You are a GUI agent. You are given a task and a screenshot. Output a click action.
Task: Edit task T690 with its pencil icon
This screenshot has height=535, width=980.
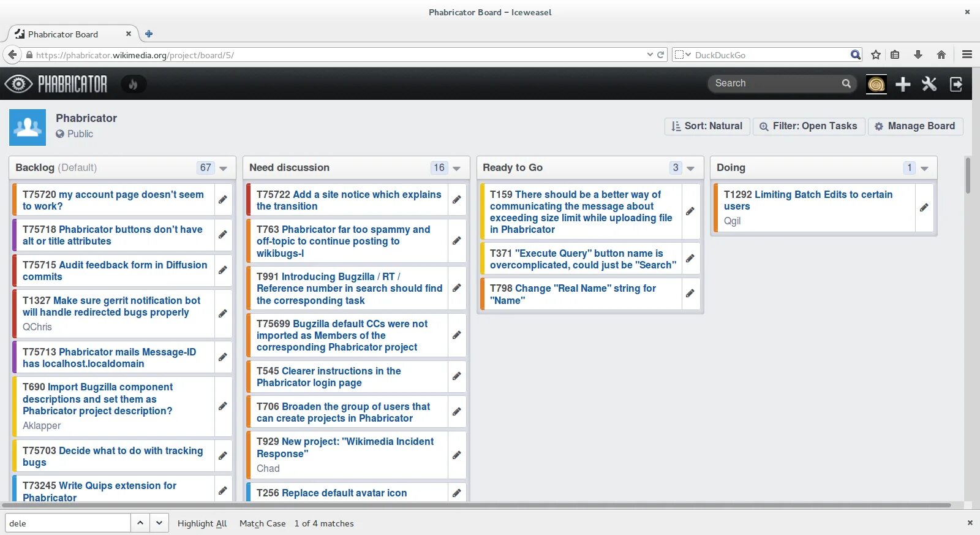[223, 406]
